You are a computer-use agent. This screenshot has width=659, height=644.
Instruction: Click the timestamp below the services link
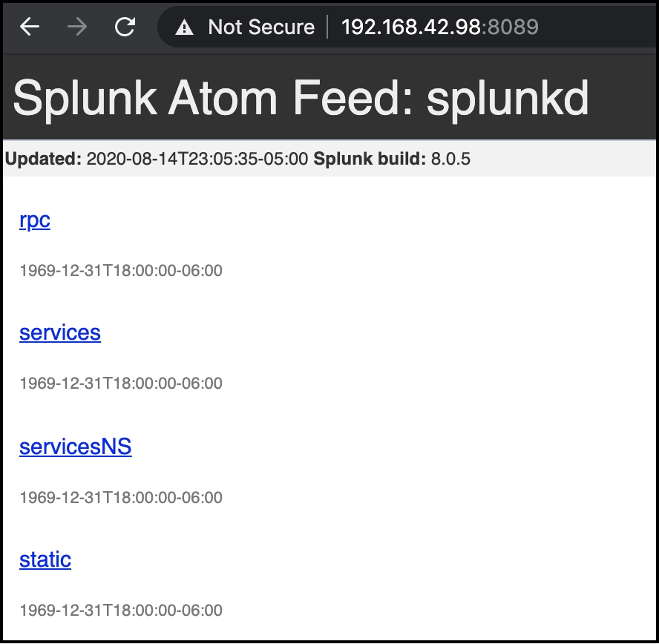click(121, 384)
